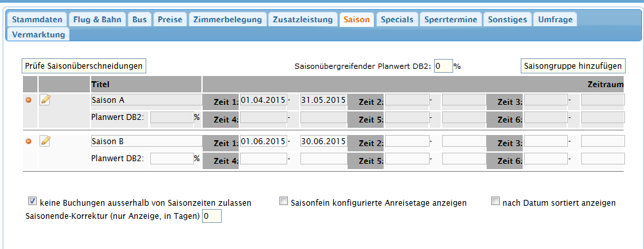Click Saison A Zeit 1 end date 31.05.2015
Image resolution: width=644 pixels, height=249 pixels.
324,100
